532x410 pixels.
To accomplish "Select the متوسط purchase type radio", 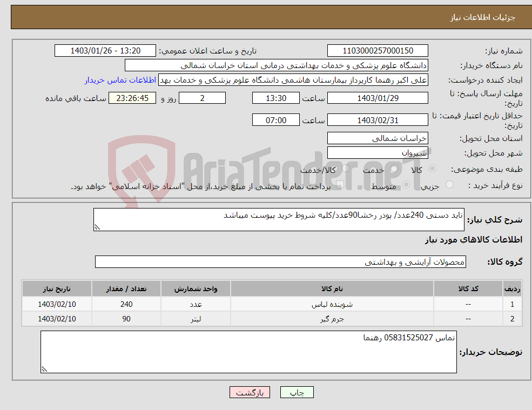I will point(406,185).
